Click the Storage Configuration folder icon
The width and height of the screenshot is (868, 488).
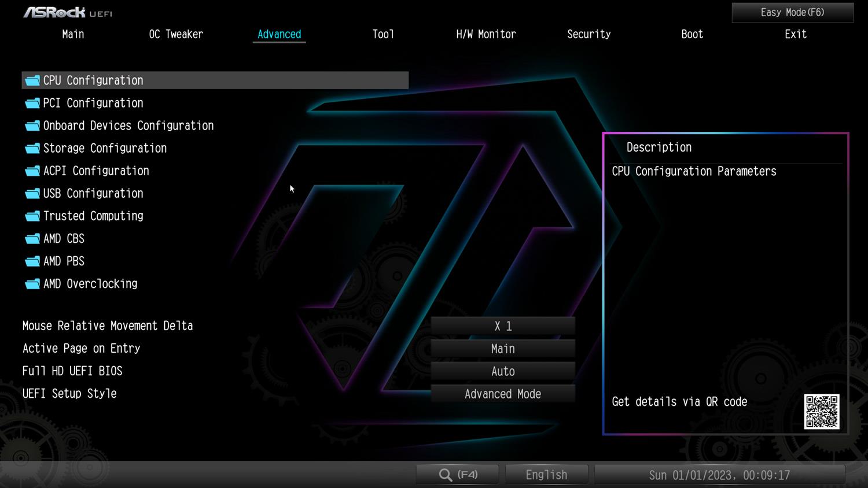tap(32, 149)
